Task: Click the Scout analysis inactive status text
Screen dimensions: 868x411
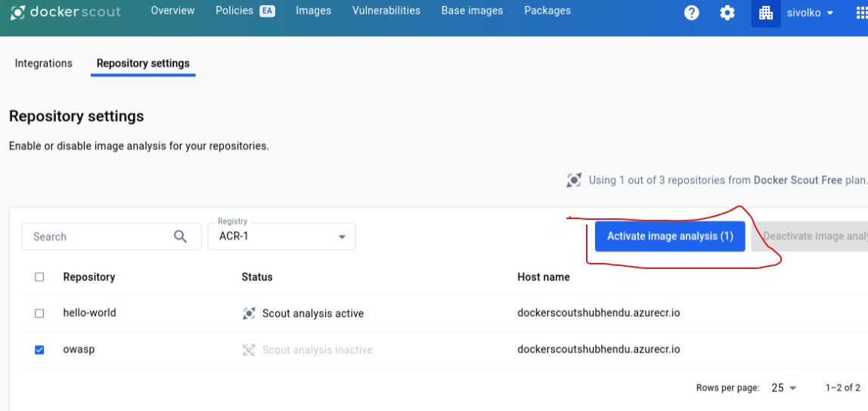Action: pyautogui.click(x=318, y=350)
